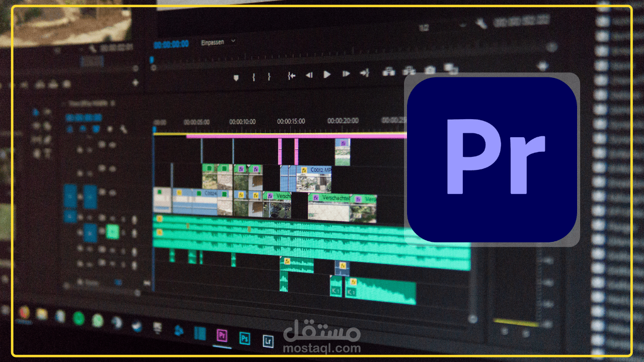Click the Lift button
644x362 pixels.
[x=388, y=71]
